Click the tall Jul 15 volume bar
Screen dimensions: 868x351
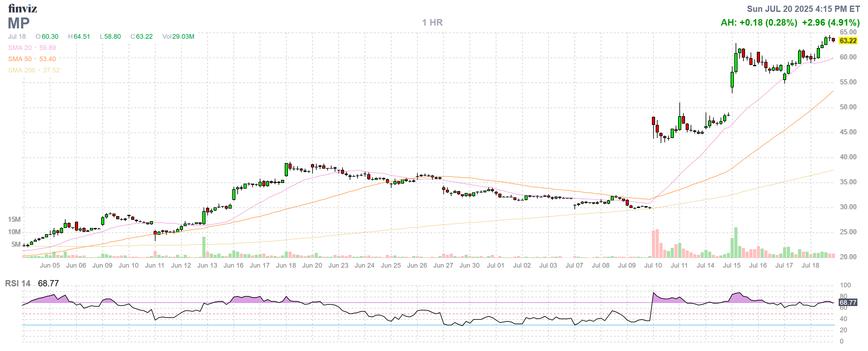(736, 243)
